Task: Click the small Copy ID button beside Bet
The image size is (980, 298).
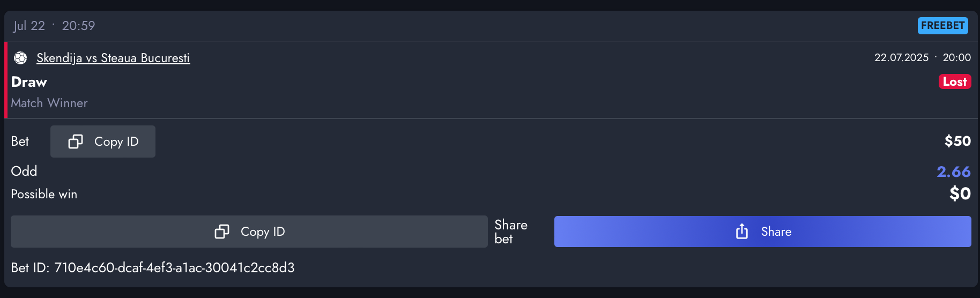Action: click(103, 141)
